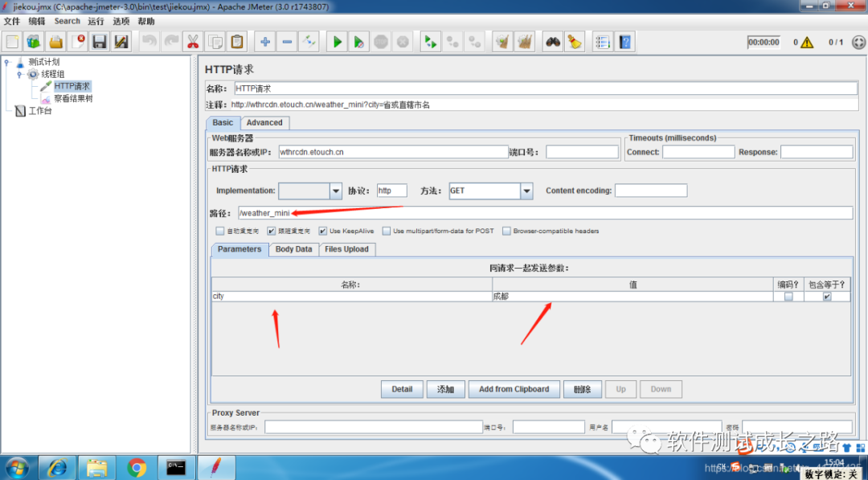Open the 文件 menu
Image resolution: width=868 pixels, height=480 pixels.
11,21
